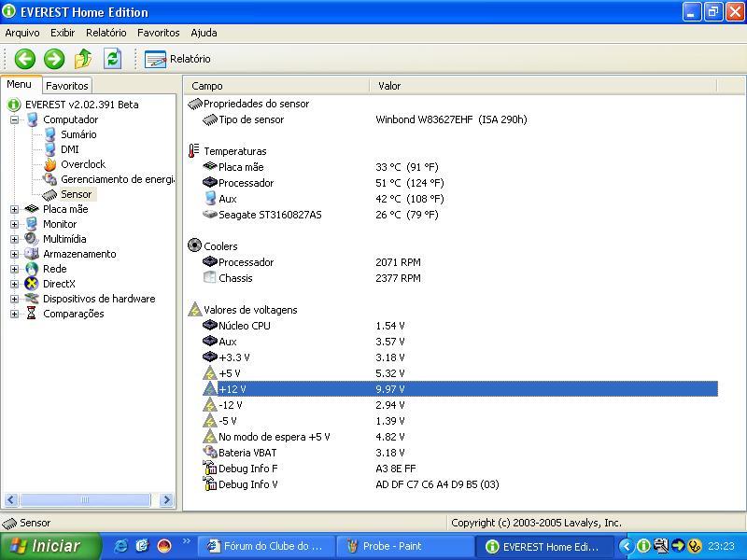Open the Arquivo menu
Image resolution: width=747 pixels, height=560 pixels.
(21, 33)
